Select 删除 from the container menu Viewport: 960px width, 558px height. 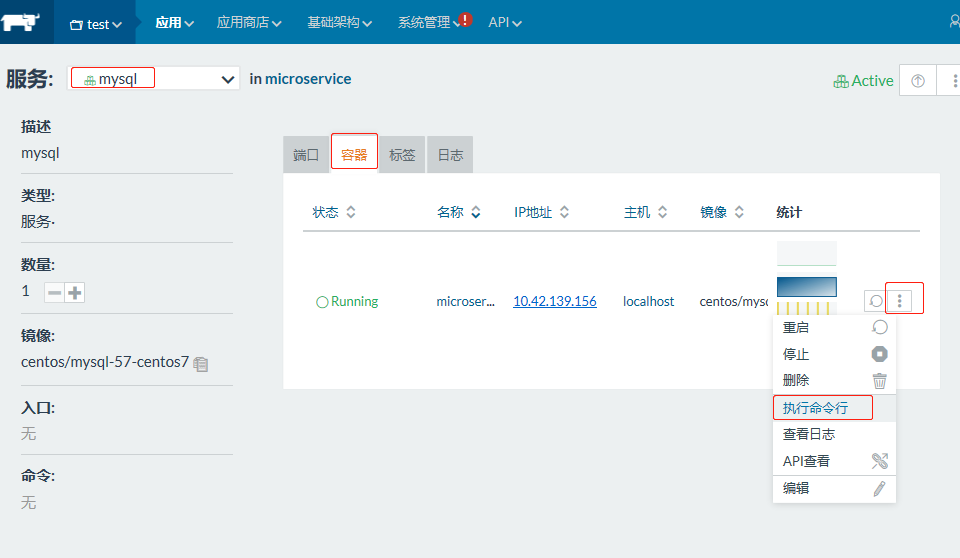click(x=834, y=380)
